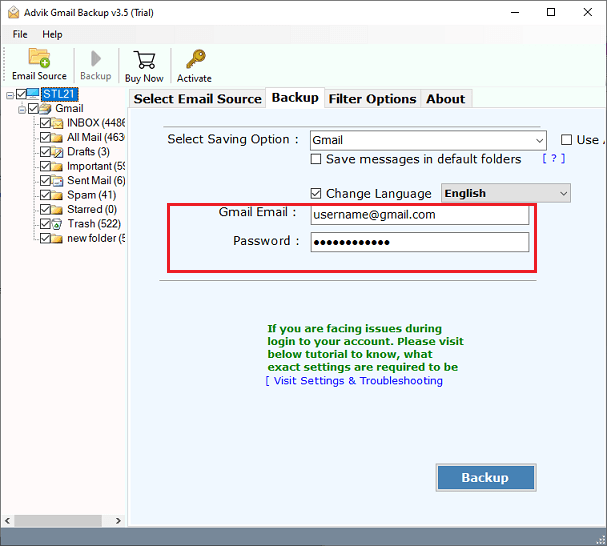Viewport: 607px width, 546px height.
Task: Click the [ ? ] help link
Action: pos(554,158)
